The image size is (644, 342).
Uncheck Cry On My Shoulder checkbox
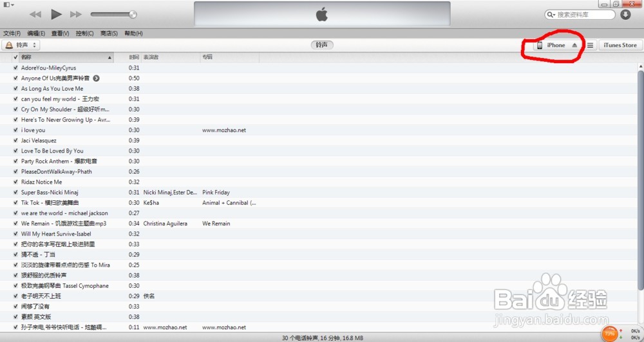tap(15, 109)
